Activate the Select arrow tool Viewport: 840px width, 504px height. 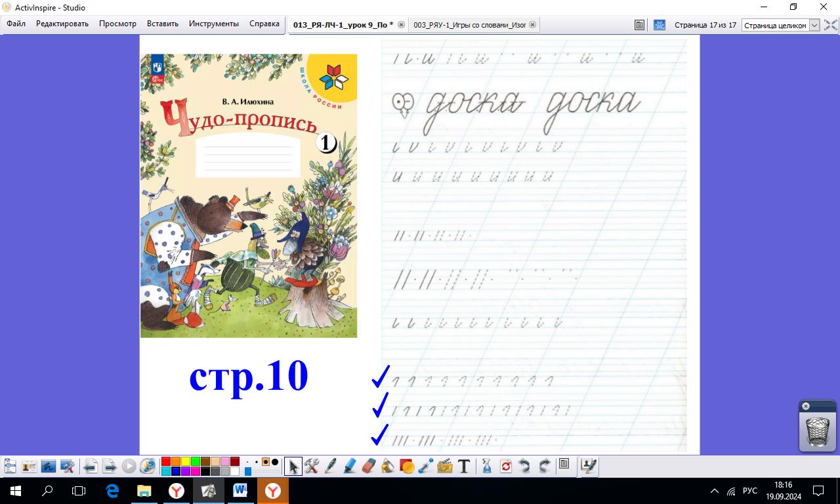coord(293,467)
